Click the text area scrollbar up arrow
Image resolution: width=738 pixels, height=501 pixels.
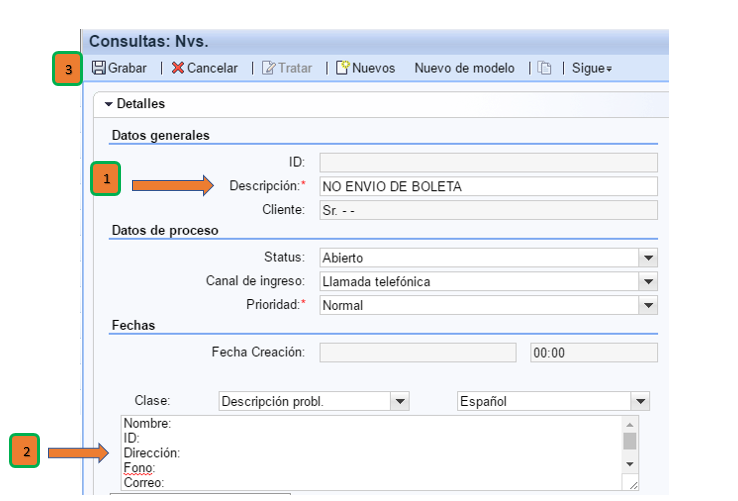[630, 425]
